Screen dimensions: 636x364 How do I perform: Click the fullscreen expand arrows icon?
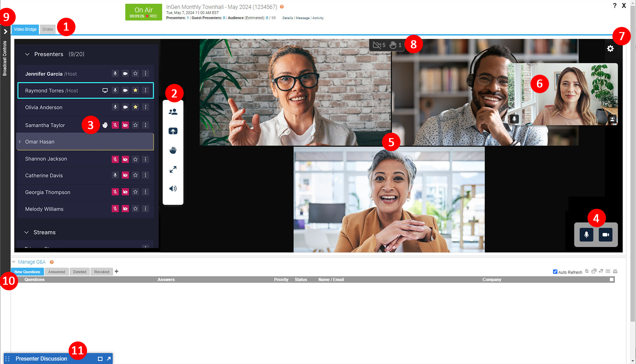(x=173, y=169)
